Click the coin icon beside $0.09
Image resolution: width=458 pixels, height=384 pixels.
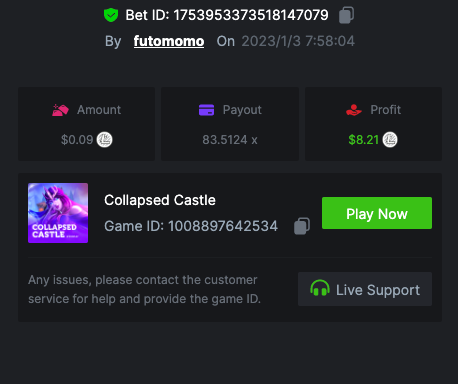tap(104, 140)
